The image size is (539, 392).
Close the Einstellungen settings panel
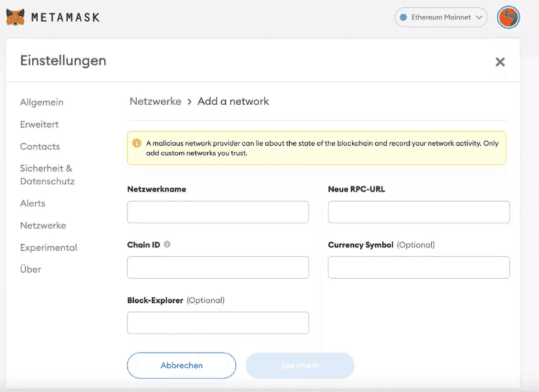(x=500, y=62)
